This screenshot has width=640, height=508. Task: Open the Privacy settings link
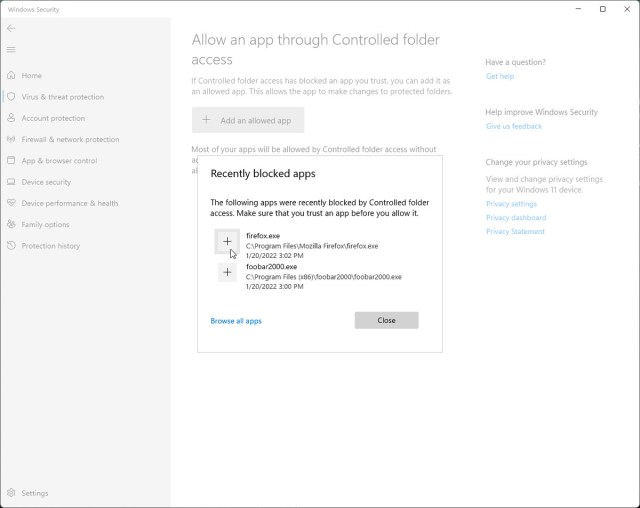coord(511,204)
